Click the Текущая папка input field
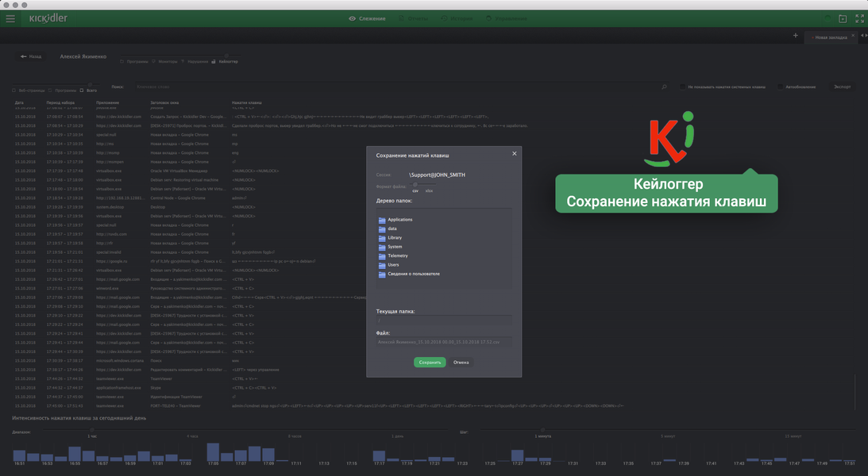Viewport: 868px width, 476px height. [444, 321]
